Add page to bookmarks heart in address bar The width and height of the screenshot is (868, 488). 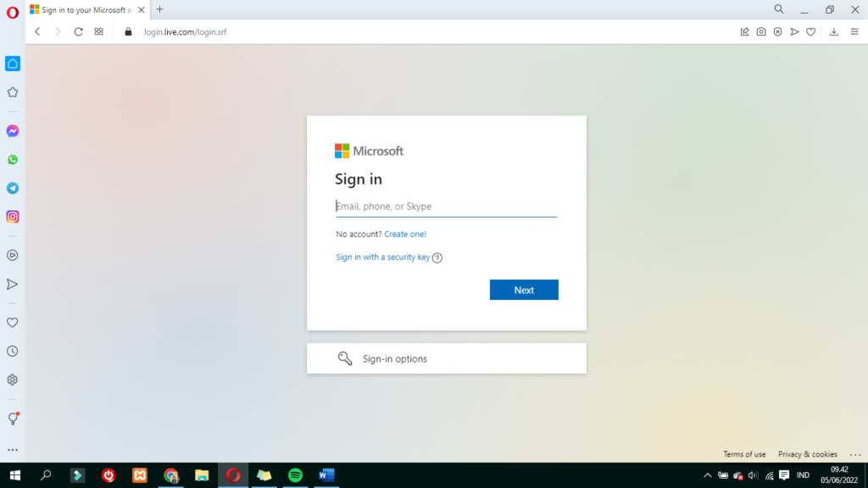[811, 32]
